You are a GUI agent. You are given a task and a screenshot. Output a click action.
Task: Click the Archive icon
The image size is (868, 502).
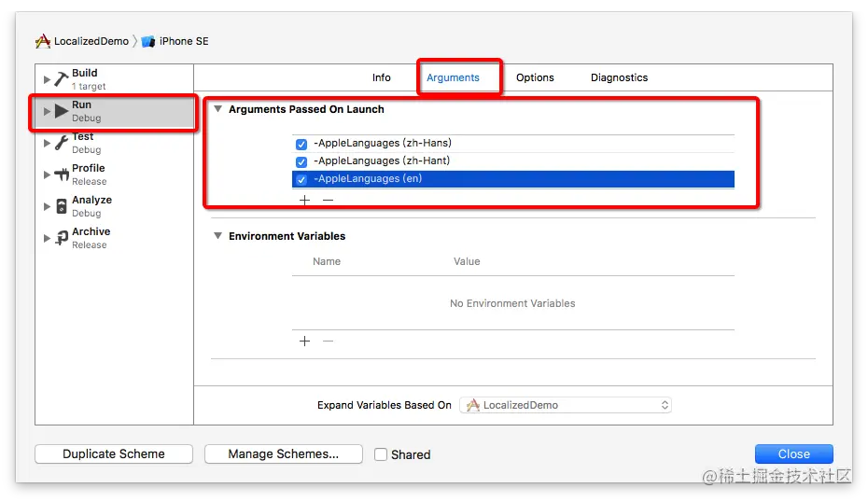pyautogui.click(x=62, y=238)
